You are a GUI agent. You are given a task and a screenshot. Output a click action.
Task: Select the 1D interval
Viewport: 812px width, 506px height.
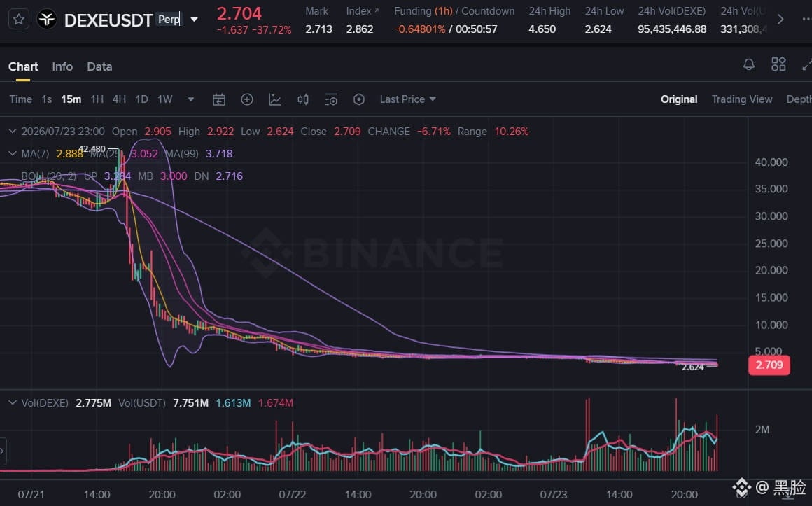(x=141, y=99)
